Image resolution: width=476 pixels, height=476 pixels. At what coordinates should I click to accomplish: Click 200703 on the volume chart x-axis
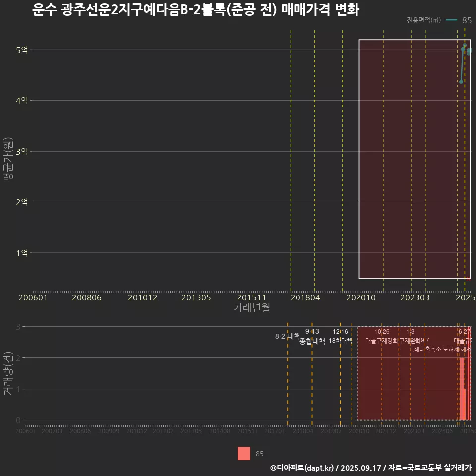tap(52, 431)
